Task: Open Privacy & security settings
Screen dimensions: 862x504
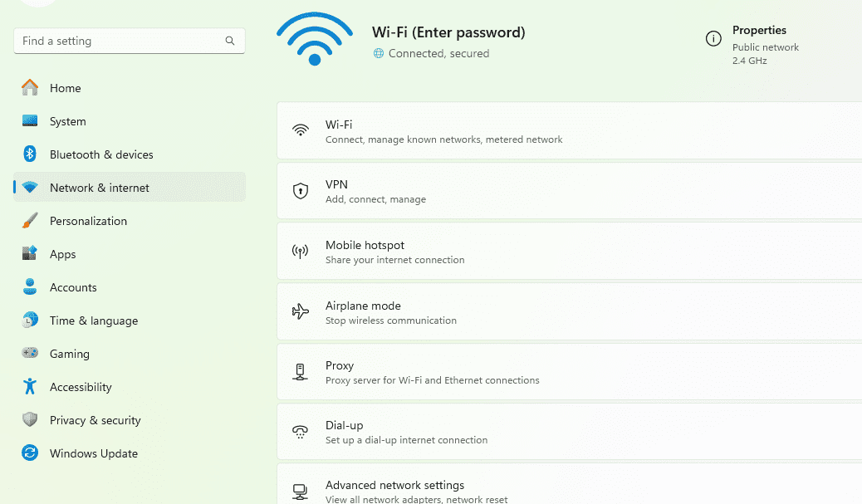Action: click(96, 420)
